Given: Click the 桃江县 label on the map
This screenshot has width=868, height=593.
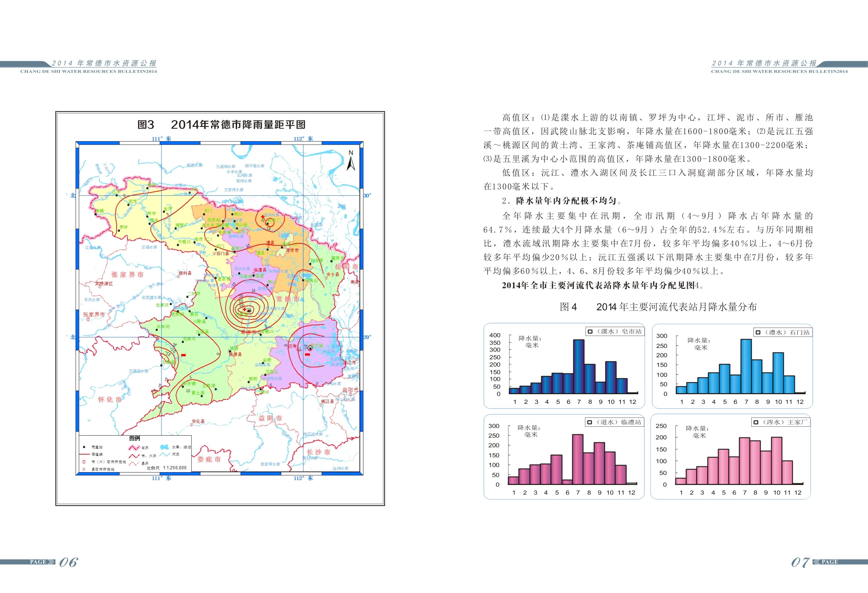Looking at the screenshot, I should coord(328,401).
